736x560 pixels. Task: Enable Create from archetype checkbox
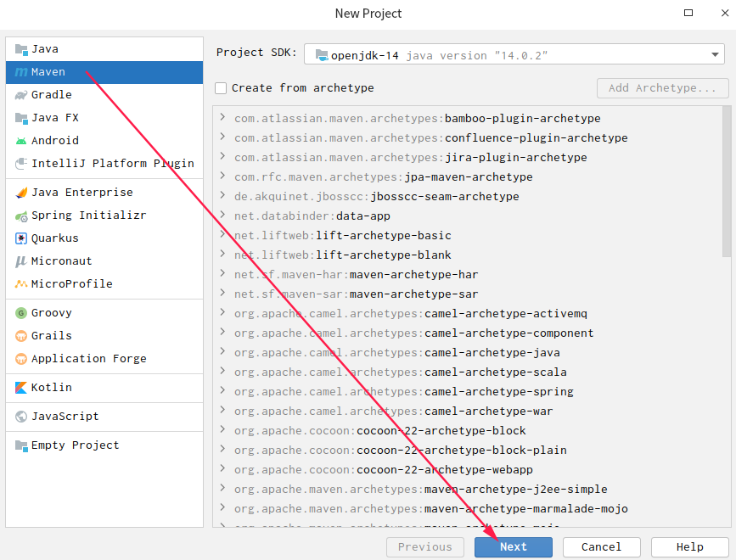(221, 88)
